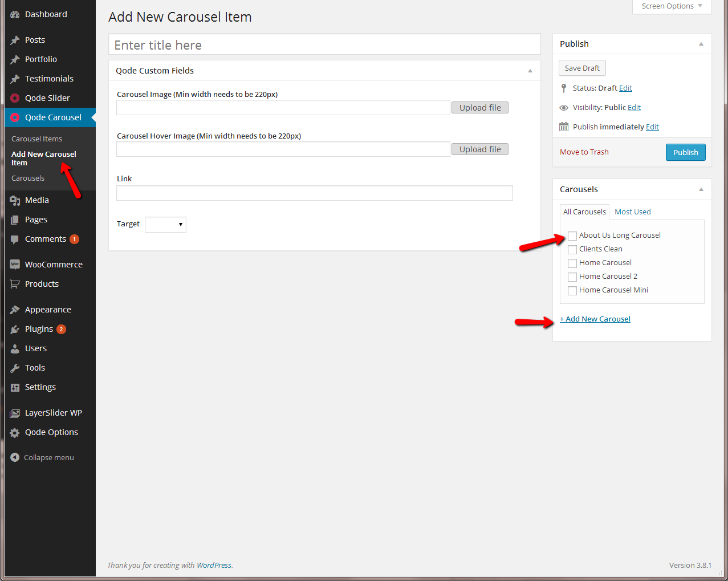Click the Media icon in sidebar
The width and height of the screenshot is (728, 581).
pyautogui.click(x=15, y=200)
